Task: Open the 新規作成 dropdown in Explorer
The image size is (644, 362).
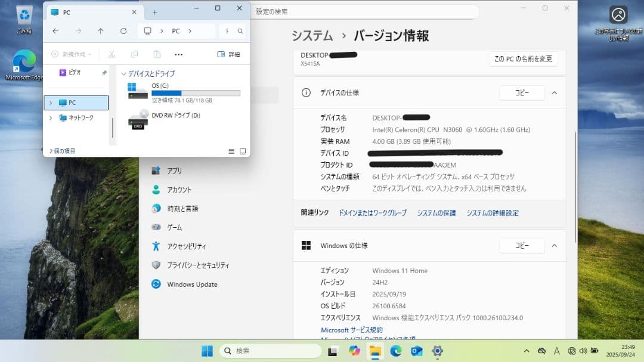Action: pyautogui.click(x=71, y=54)
